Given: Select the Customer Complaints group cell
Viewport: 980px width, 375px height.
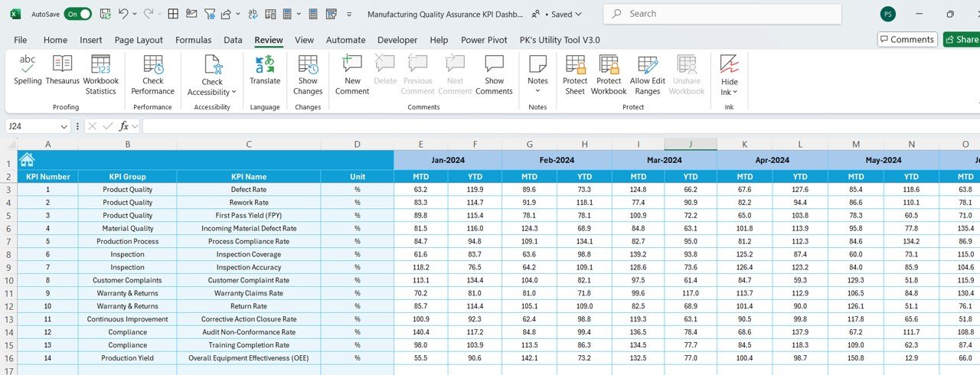Looking at the screenshot, I should pyautogui.click(x=127, y=280).
